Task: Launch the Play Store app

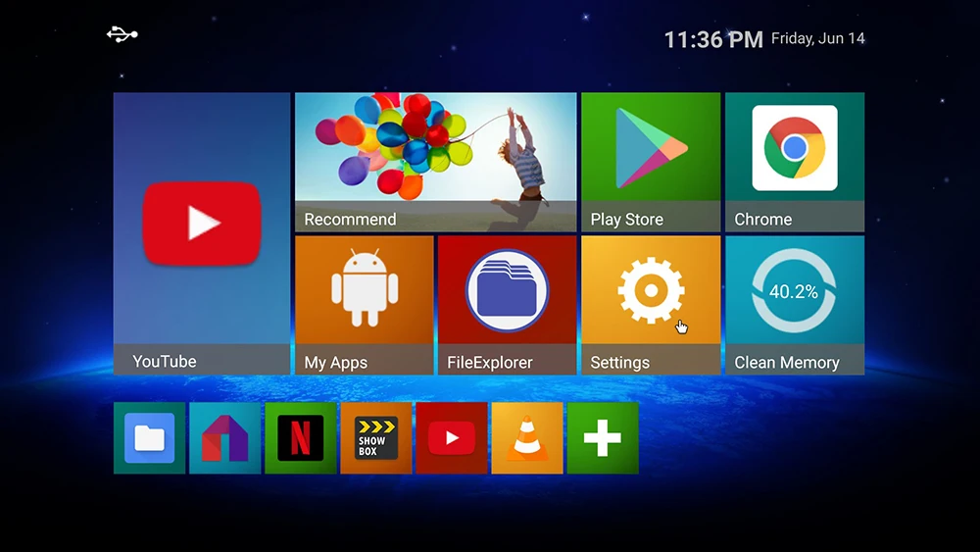Action: [x=651, y=162]
